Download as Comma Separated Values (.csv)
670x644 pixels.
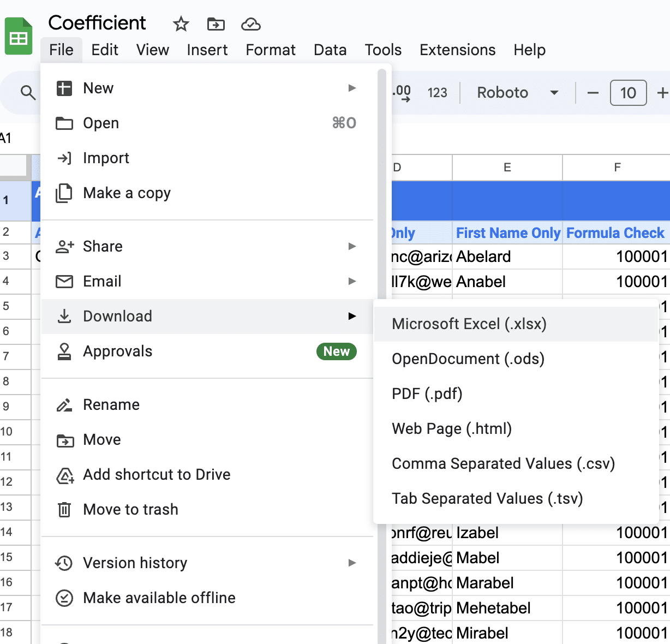click(516, 463)
